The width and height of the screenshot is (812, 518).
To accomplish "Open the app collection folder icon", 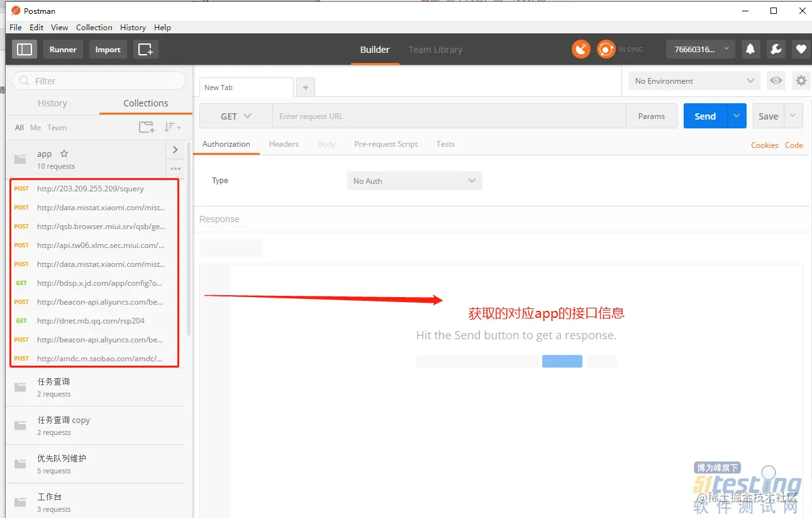I will [21, 159].
